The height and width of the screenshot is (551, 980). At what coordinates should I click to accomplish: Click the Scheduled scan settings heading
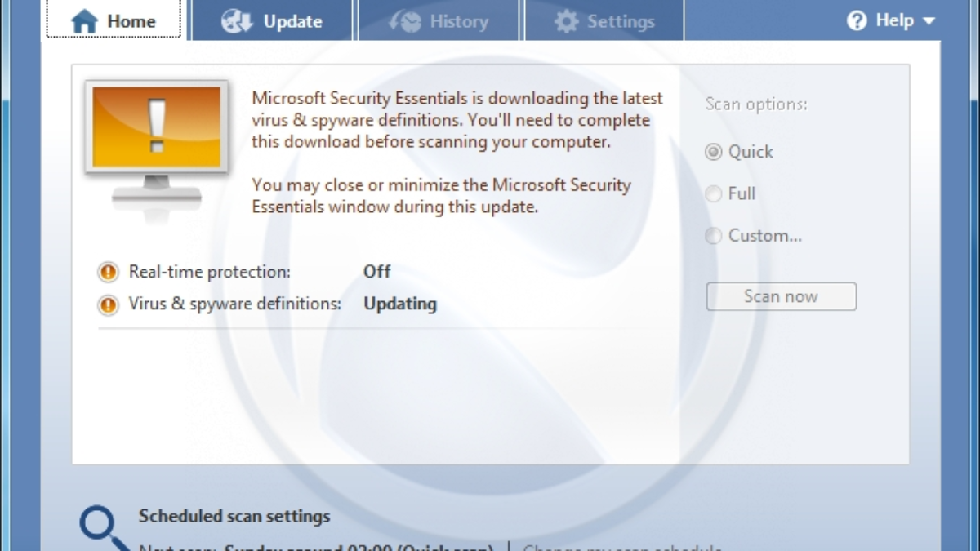click(x=234, y=516)
